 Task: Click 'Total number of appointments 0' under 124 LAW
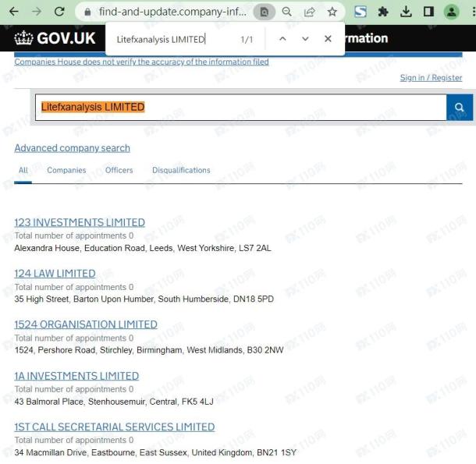coord(74,287)
